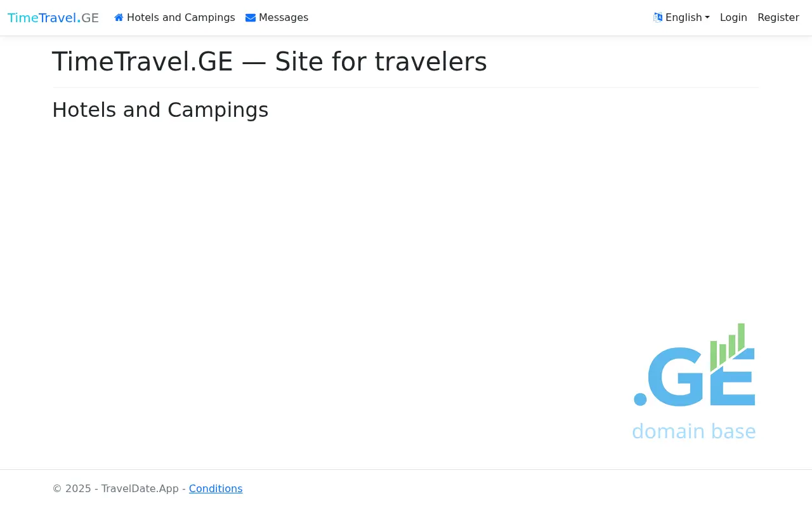Image resolution: width=812 pixels, height=508 pixels.
Task: Click the TimeTravel.GE brand logo
Action: pos(53,18)
